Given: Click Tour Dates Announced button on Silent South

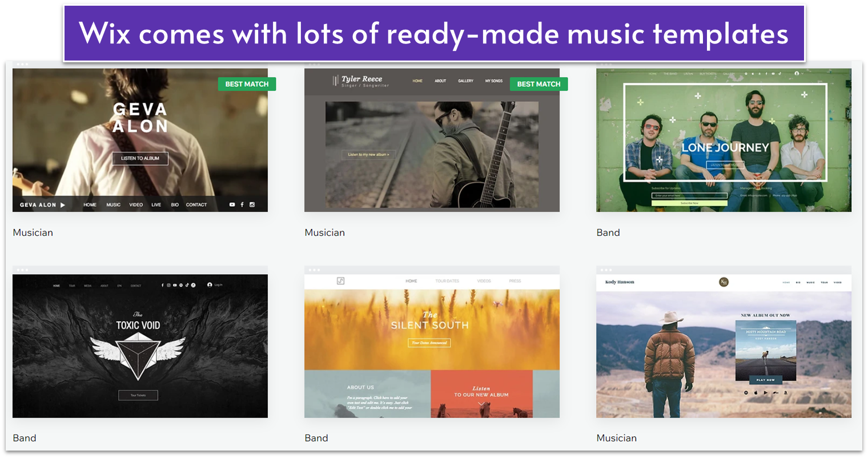Looking at the screenshot, I should (429, 343).
